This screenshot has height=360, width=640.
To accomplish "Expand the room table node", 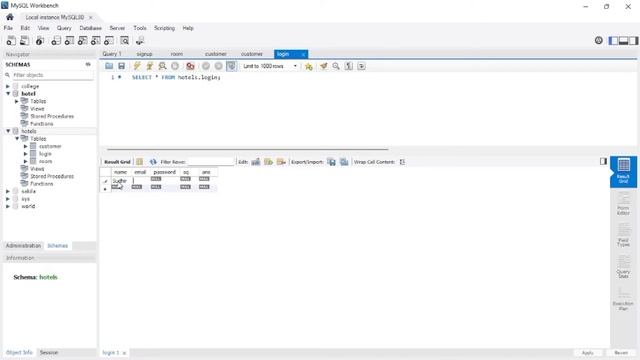I will 26,161.
